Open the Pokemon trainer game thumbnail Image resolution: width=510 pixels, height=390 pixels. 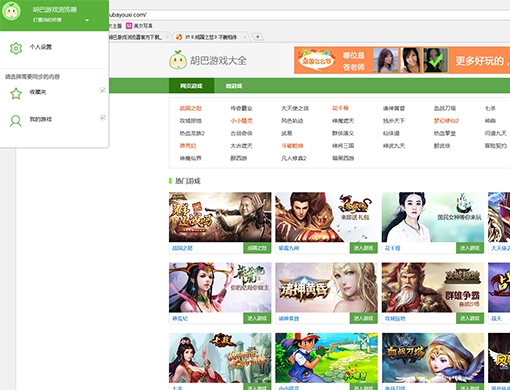pyautogui.click(x=326, y=358)
